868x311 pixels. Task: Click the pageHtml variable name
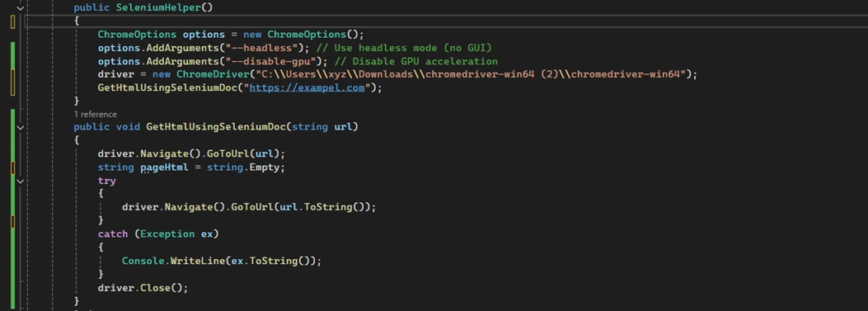pyautogui.click(x=164, y=167)
